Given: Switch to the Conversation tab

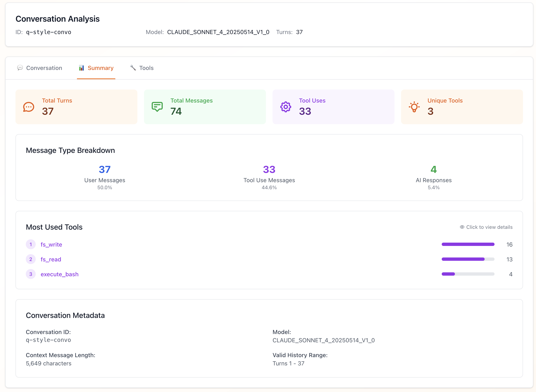Looking at the screenshot, I should point(44,68).
